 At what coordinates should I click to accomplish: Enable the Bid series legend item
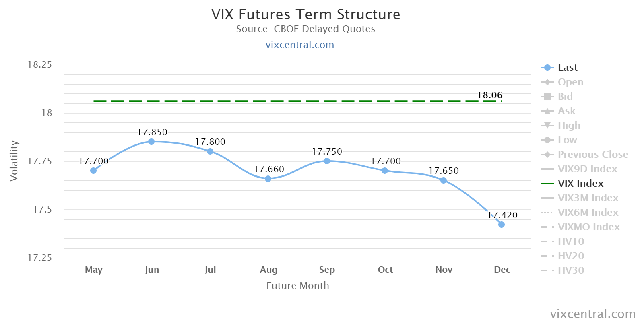[565, 97]
